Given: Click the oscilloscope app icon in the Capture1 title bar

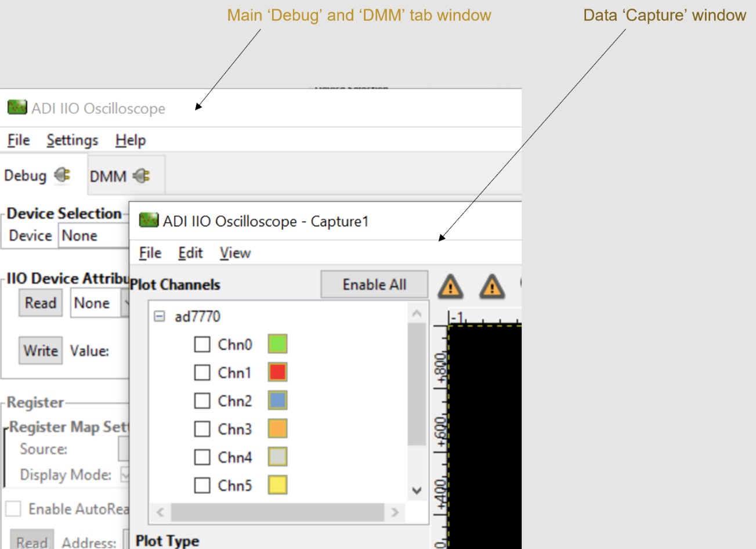Looking at the screenshot, I should tap(149, 221).
